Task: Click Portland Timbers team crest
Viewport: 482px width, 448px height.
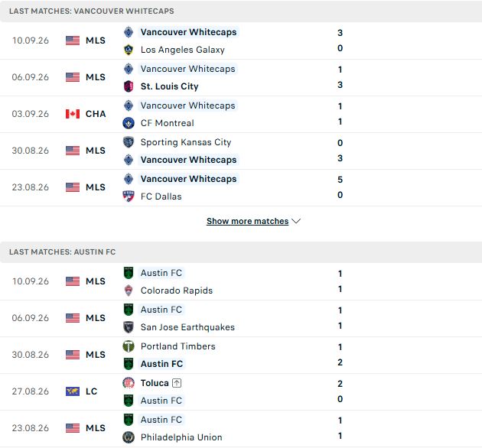Action: [129, 346]
